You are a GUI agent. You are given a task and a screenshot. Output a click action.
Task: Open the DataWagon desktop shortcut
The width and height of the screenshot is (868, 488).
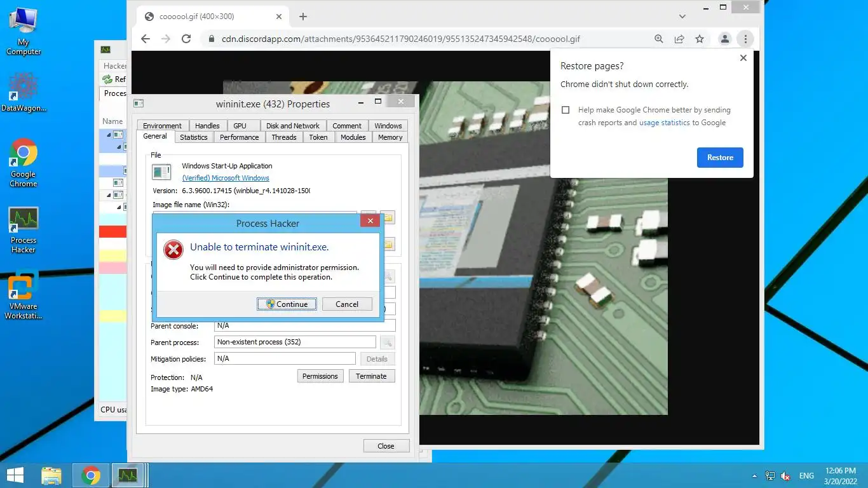pyautogui.click(x=24, y=92)
